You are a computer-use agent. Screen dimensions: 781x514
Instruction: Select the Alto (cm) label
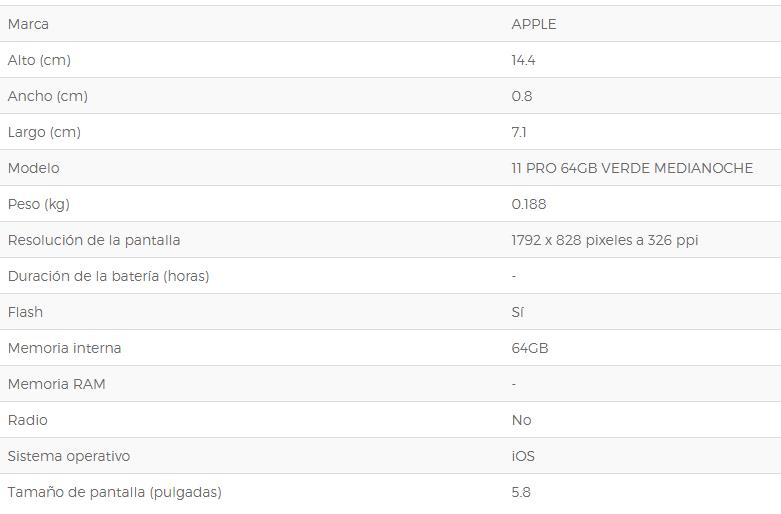tap(39, 60)
